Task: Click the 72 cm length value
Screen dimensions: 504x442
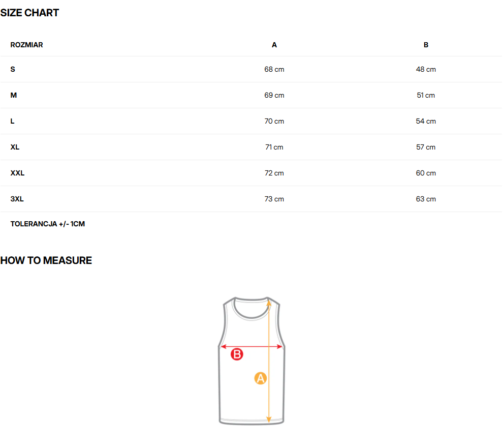Action: coord(274,173)
